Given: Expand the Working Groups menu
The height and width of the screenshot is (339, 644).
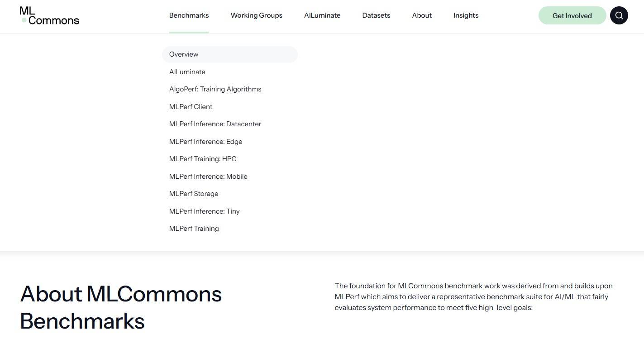Looking at the screenshot, I should pyautogui.click(x=256, y=15).
